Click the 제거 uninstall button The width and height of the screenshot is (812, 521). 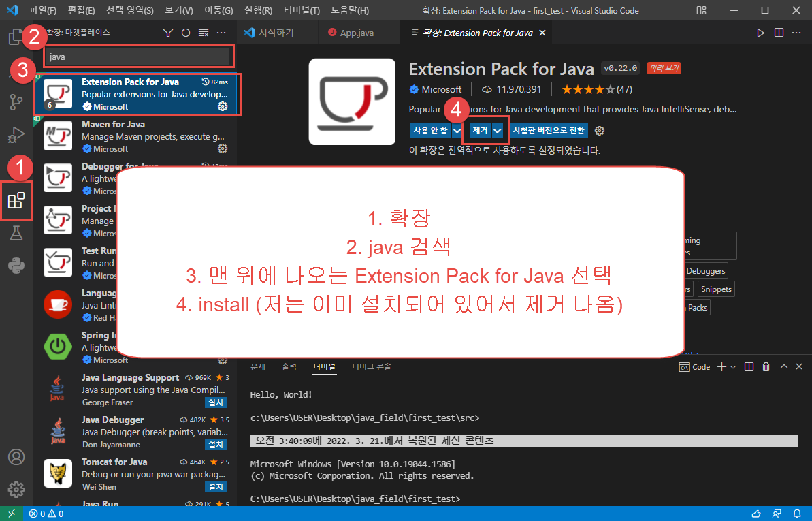tap(480, 131)
